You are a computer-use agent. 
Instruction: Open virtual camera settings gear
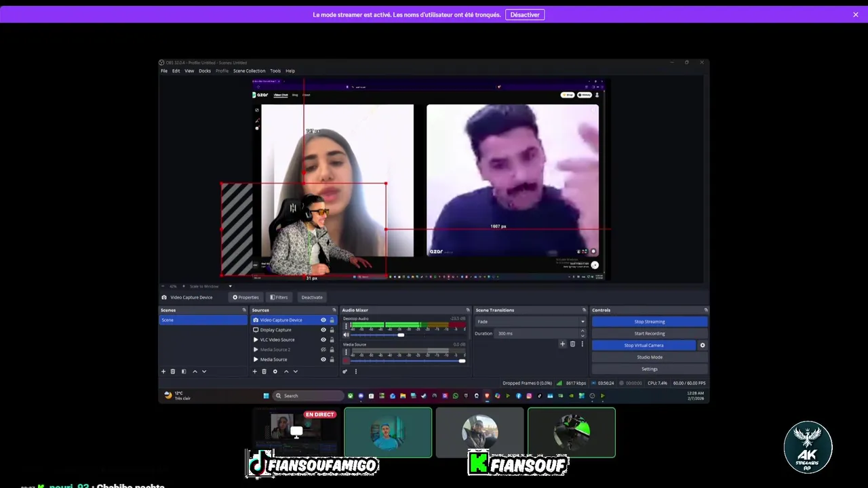tap(703, 345)
